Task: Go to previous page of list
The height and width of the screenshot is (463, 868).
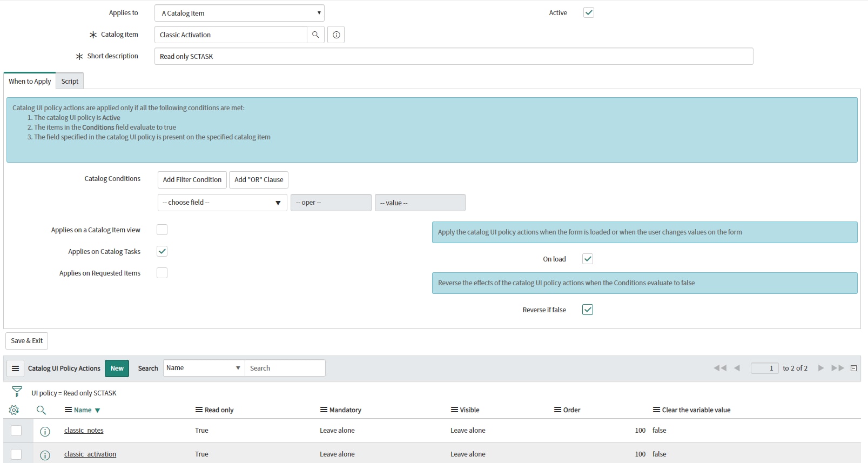Action: click(737, 368)
